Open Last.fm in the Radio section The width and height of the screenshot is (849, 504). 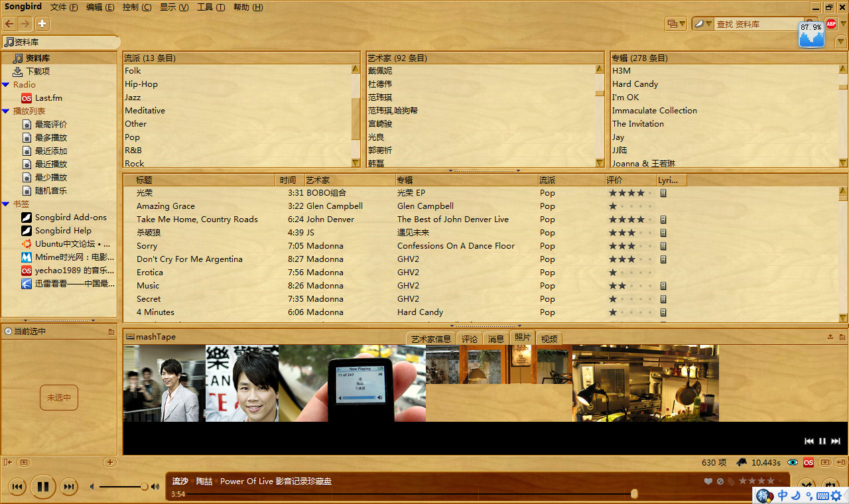[48, 97]
